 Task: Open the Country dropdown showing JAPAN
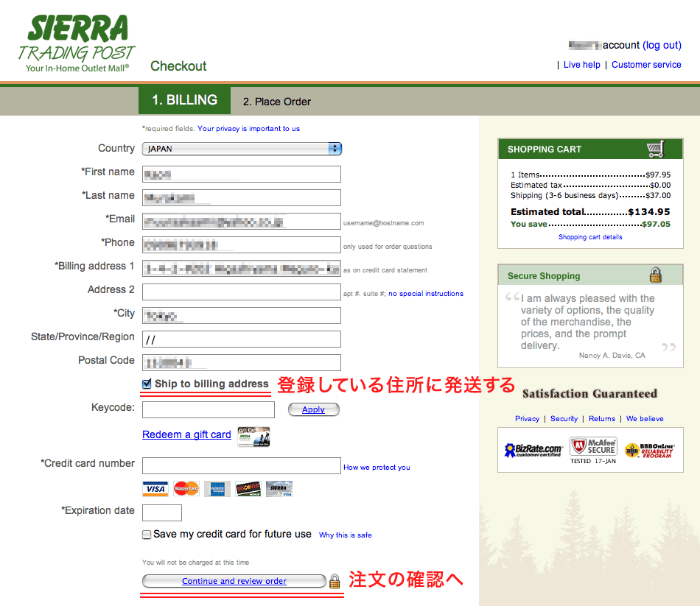[x=242, y=149]
